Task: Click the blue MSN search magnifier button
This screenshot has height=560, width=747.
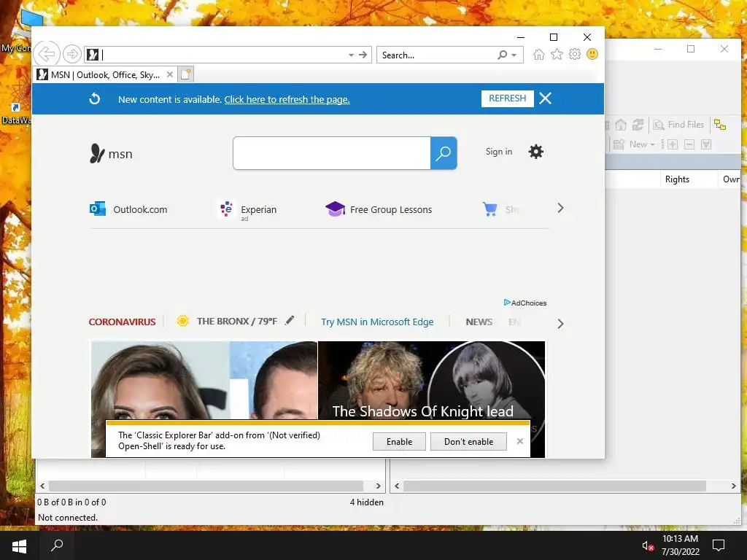Action: (444, 153)
